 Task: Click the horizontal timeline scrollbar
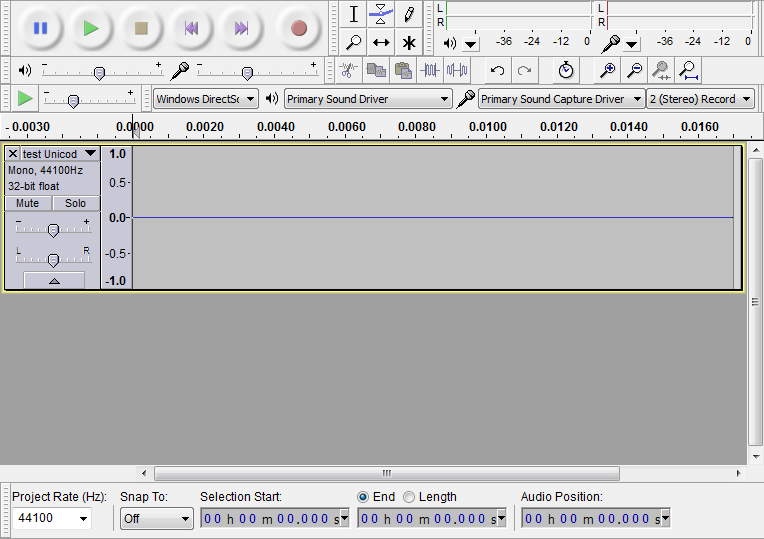coord(387,473)
